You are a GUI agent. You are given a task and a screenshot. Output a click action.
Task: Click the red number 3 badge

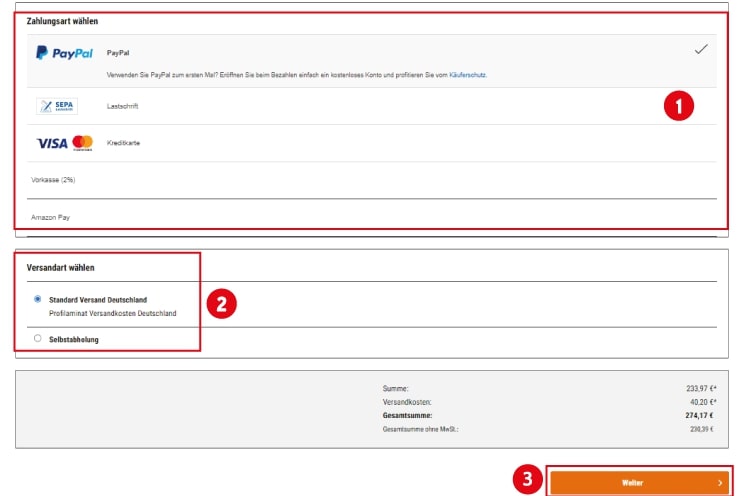point(529,480)
